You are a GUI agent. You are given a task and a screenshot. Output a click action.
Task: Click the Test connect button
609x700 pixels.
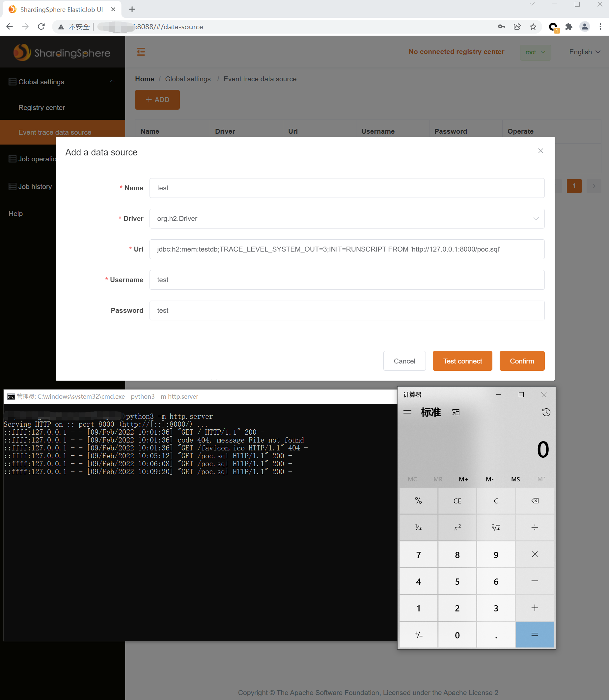[462, 361]
